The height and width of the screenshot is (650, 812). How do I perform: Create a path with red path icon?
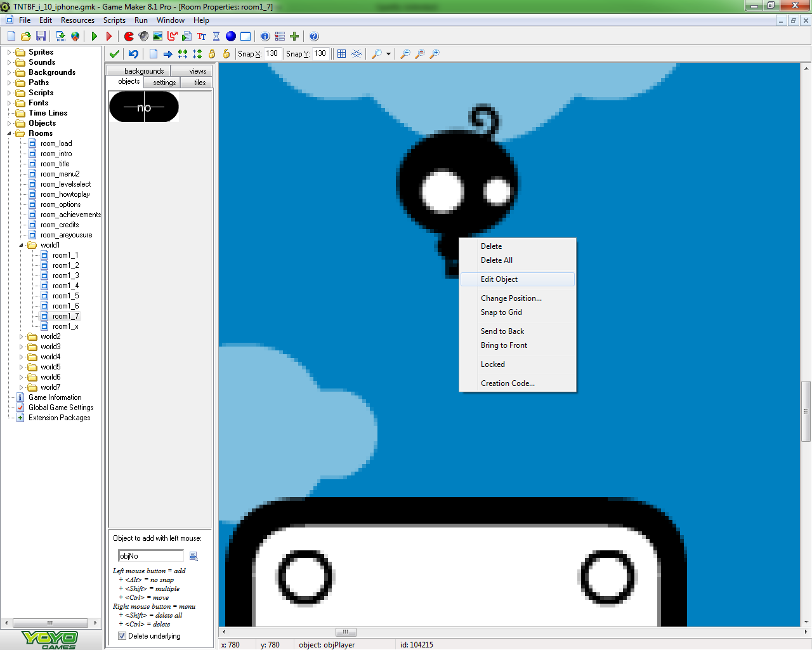coord(173,36)
